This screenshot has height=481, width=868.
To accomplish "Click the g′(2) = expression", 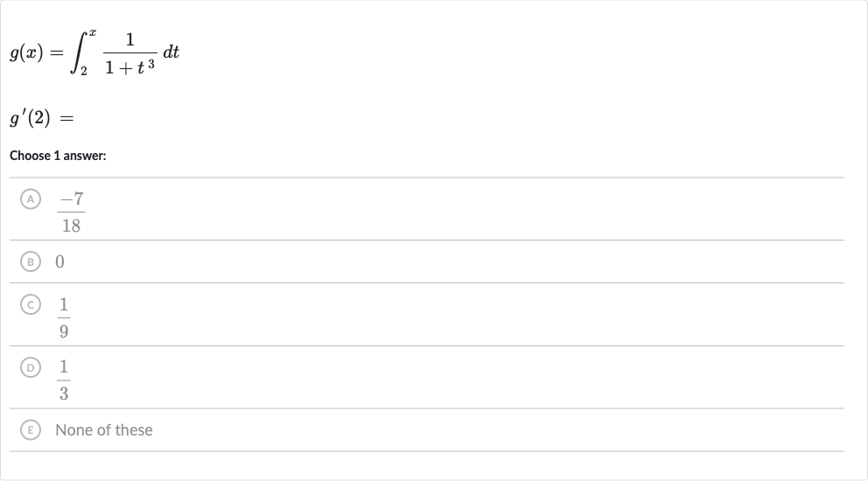I will [41, 118].
